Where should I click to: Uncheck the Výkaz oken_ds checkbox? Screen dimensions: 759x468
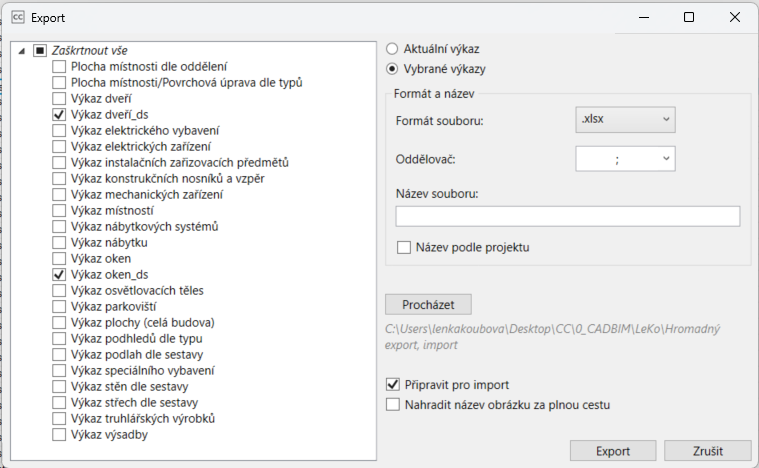(x=59, y=275)
